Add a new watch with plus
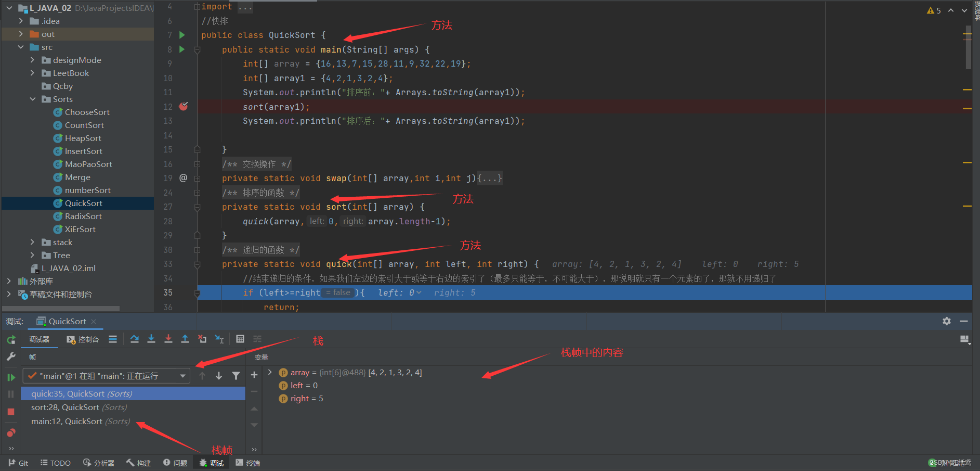Image resolution: width=980 pixels, height=471 pixels. pos(254,375)
